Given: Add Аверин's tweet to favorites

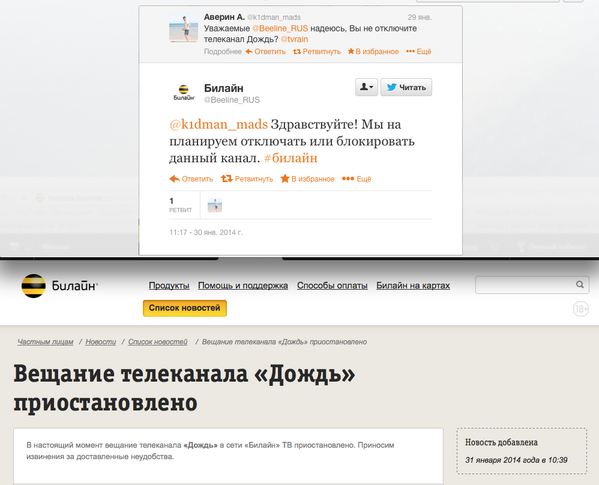Looking at the screenshot, I should coord(373,52).
